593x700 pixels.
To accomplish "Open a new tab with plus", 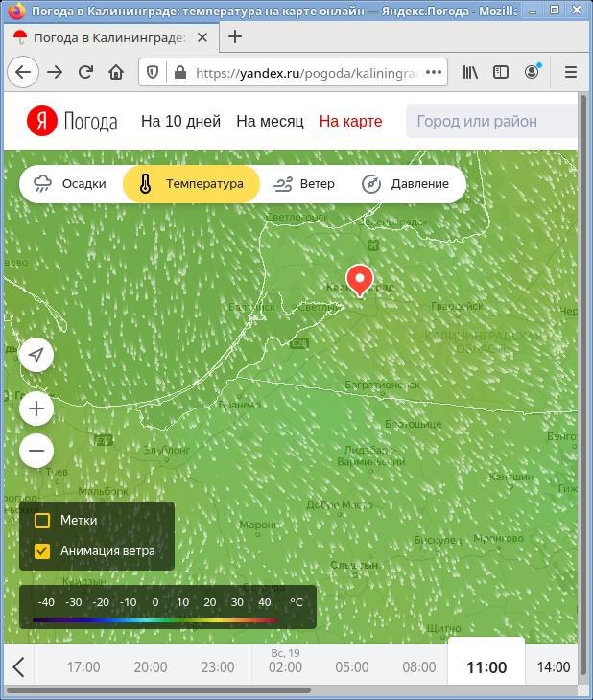I will pyautogui.click(x=235, y=37).
